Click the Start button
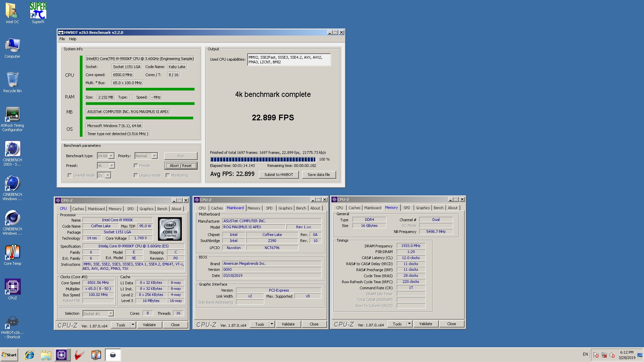Screen dimensions: 644x362 point(9,355)
